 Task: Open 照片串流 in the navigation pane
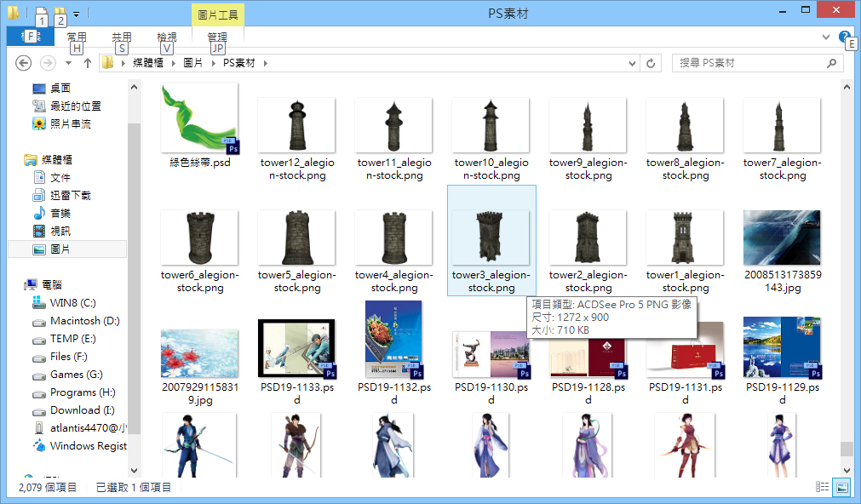tap(70, 123)
